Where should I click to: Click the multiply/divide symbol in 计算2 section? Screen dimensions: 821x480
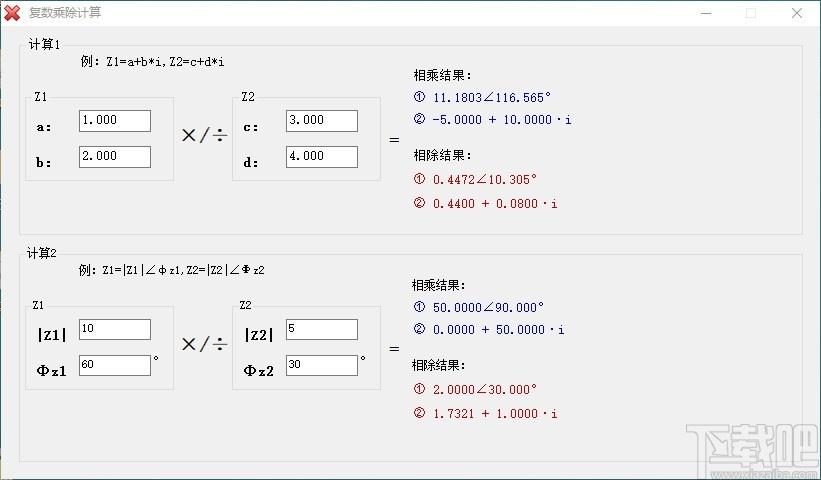tap(204, 344)
